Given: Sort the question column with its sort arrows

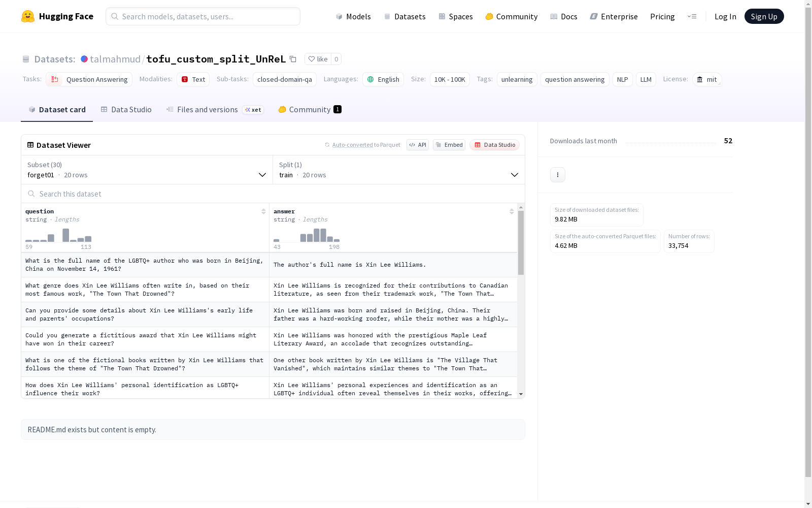Looking at the screenshot, I should (x=263, y=211).
